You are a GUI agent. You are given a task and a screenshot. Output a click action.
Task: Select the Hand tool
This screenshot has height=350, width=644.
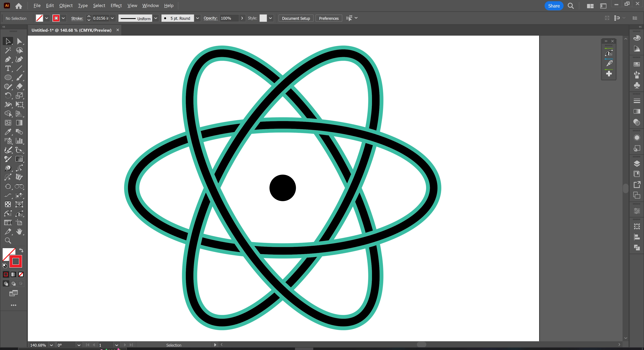pyautogui.click(x=19, y=232)
